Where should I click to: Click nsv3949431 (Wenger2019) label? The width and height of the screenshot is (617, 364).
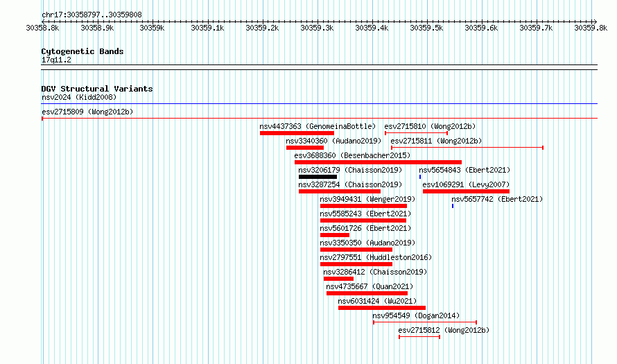pos(367,199)
